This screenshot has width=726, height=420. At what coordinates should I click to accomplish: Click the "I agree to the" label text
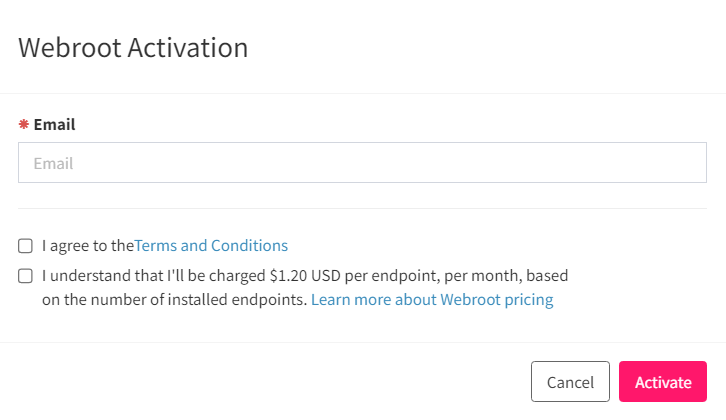(x=88, y=245)
